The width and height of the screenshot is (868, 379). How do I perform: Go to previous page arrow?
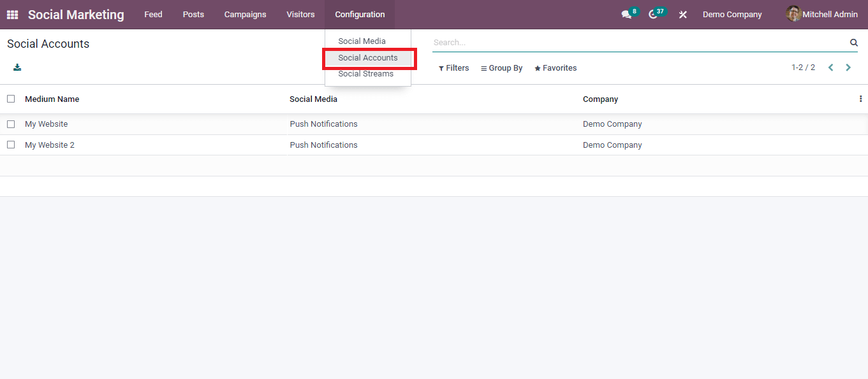click(x=831, y=68)
